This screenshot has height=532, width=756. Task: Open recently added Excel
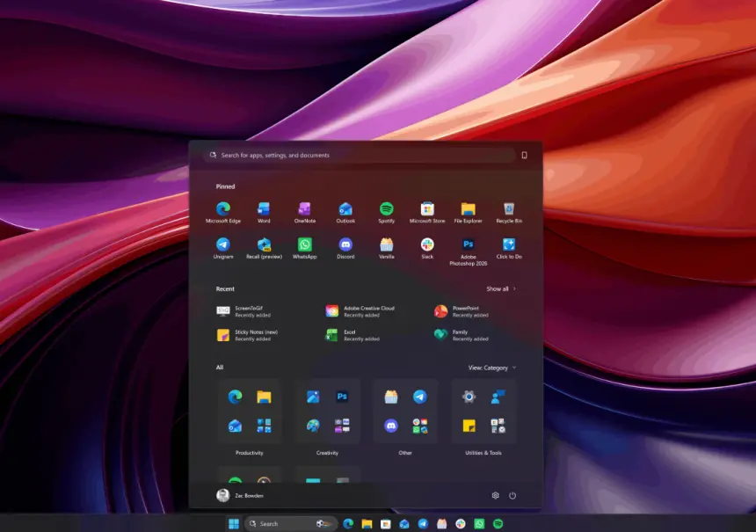coord(353,335)
